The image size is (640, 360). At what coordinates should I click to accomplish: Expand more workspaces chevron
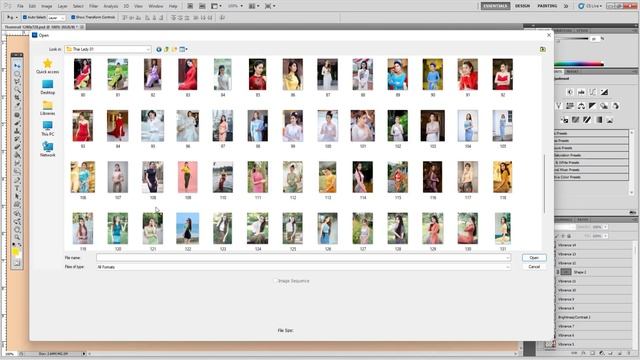pyautogui.click(x=566, y=6)
